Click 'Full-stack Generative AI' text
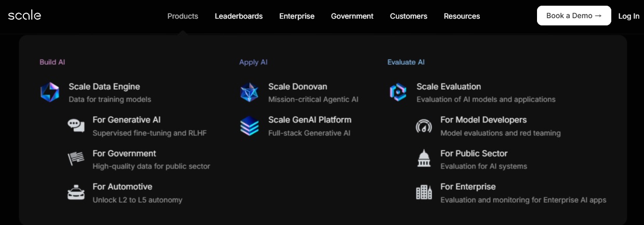This screenshot has height=225, width=644. point(309,133)
